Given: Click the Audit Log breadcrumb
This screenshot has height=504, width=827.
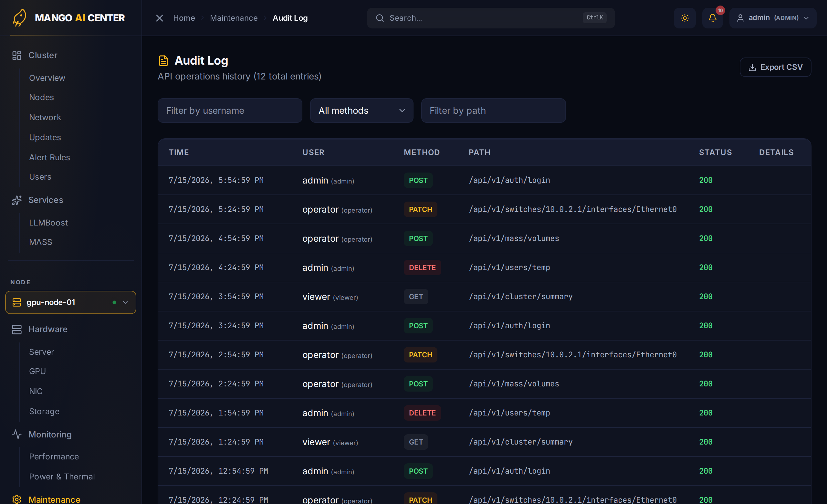Looking at the screenshot, I should point(290,18).
